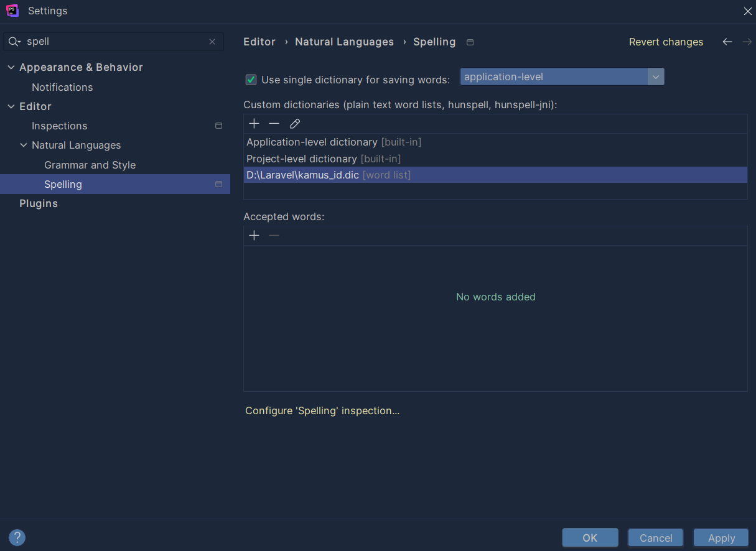
Task: Click the disabled minus under Accepted words
Action: (274, 236)
